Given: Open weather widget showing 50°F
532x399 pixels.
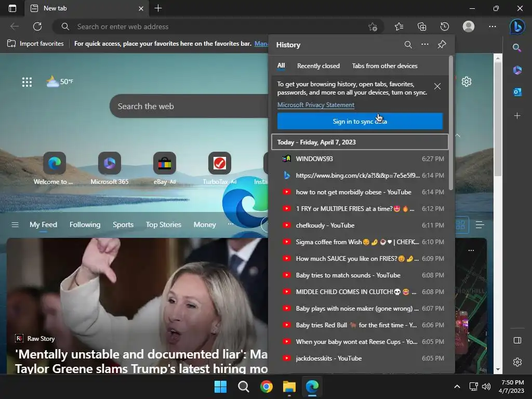Looking at the screenshot, I should tap(60, 82).
